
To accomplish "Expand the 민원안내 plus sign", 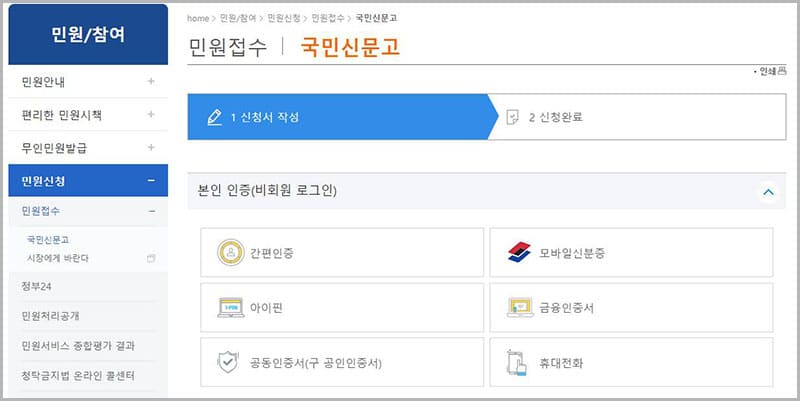I will pos(151,82).
